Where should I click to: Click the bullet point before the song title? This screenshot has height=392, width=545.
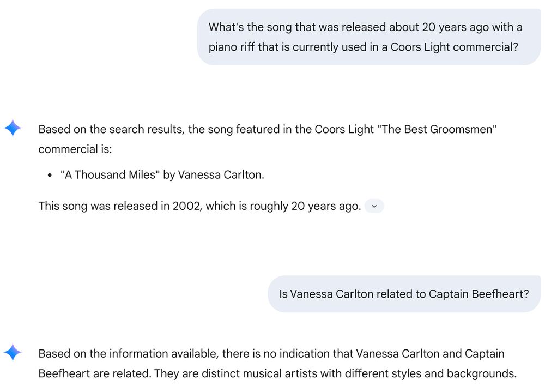point(49,176)
